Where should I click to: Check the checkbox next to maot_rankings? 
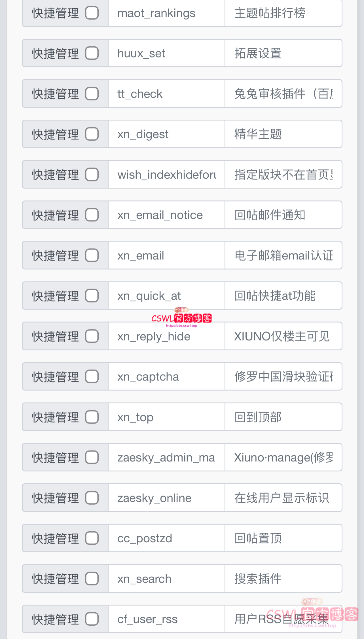91,13
